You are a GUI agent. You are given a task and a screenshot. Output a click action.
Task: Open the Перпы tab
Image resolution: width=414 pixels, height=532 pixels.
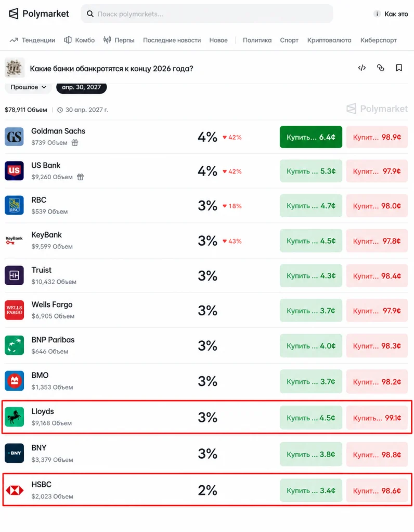[x=119, y=40]
